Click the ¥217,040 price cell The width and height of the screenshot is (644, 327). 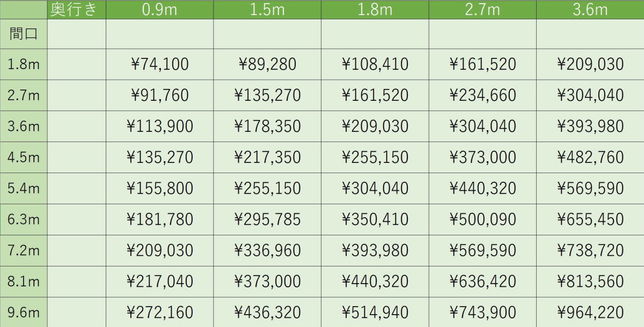click(160, 281)
